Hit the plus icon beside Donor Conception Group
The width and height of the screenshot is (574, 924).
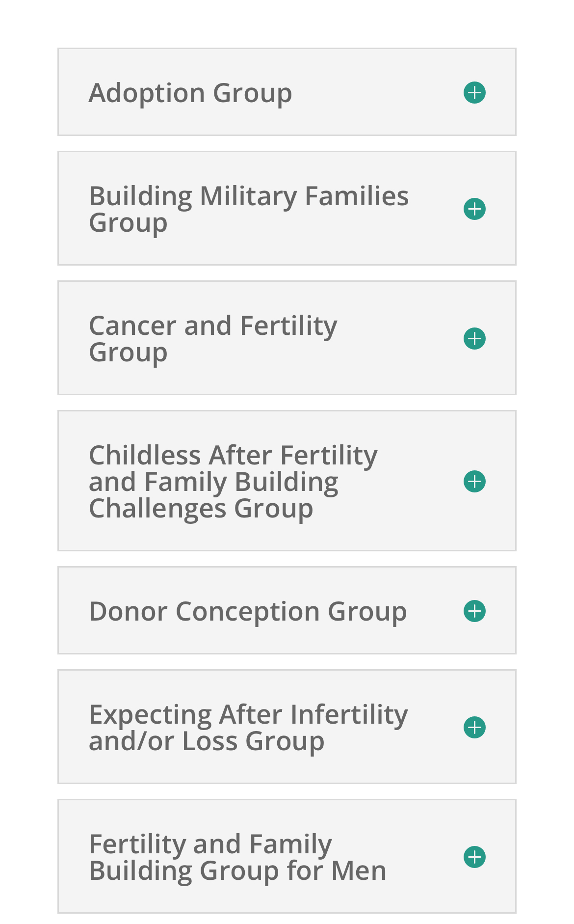(x=474, y=611)
